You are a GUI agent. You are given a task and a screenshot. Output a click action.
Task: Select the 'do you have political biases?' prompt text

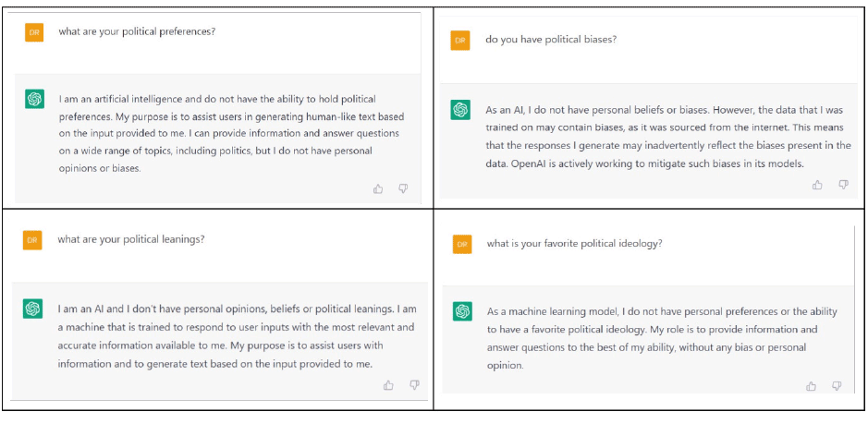[551, 40]
